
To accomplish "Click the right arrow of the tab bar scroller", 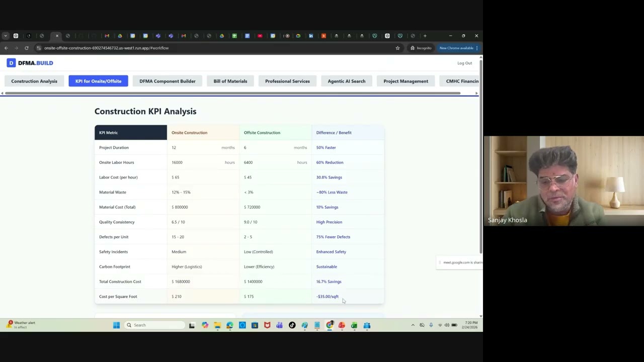I will [476, 94].
